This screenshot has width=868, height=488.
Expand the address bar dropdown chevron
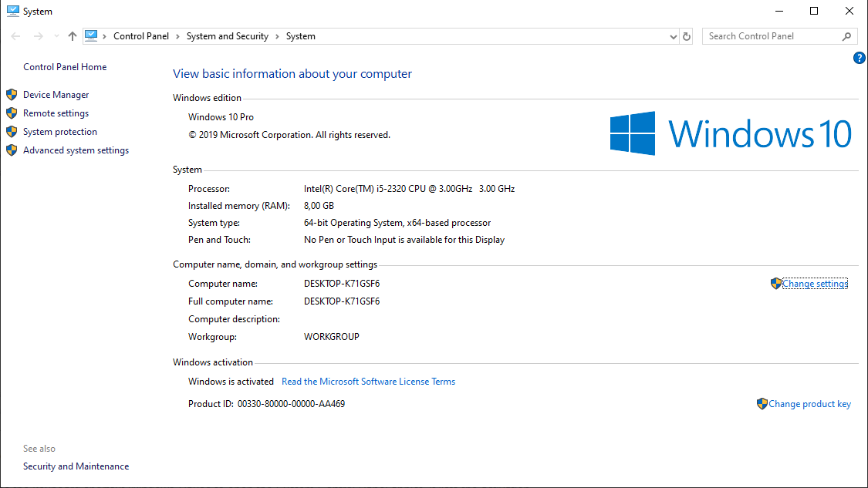(672, 35)
